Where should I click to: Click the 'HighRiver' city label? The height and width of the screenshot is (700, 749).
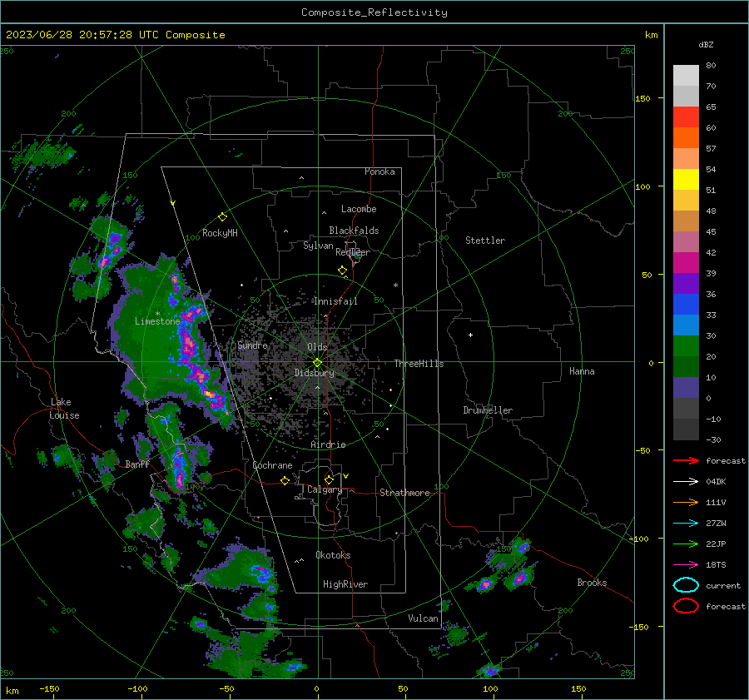345,584
